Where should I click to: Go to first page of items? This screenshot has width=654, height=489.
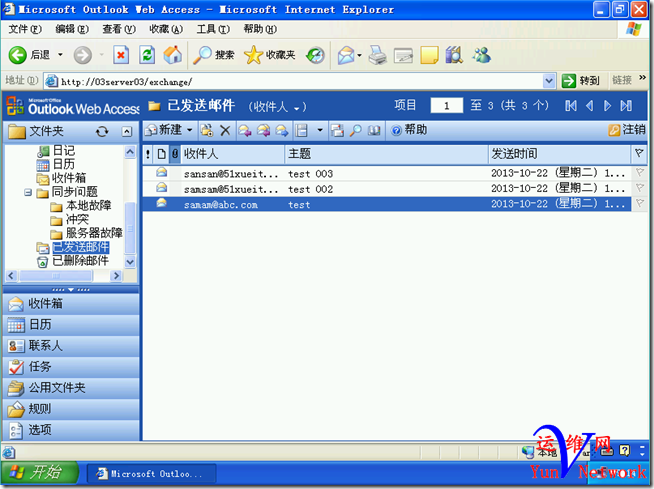point(571,106)
